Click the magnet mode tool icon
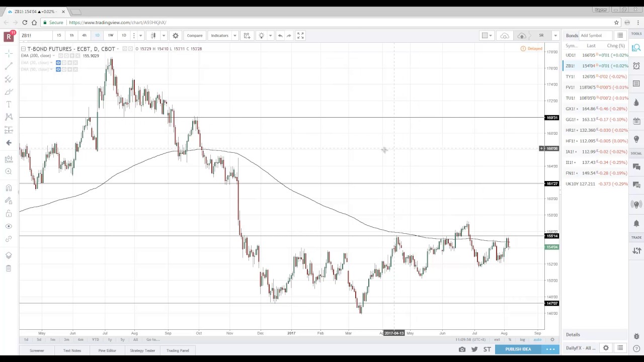644x362 pixels. [x=9, y=188]
